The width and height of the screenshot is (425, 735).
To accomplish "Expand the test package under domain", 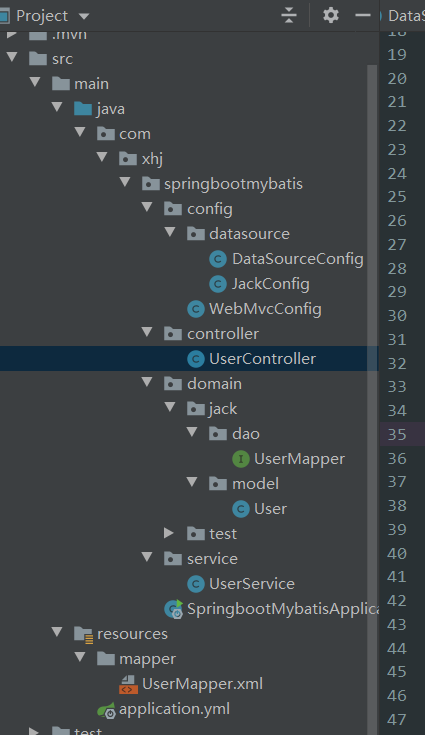I will point(169,533).
